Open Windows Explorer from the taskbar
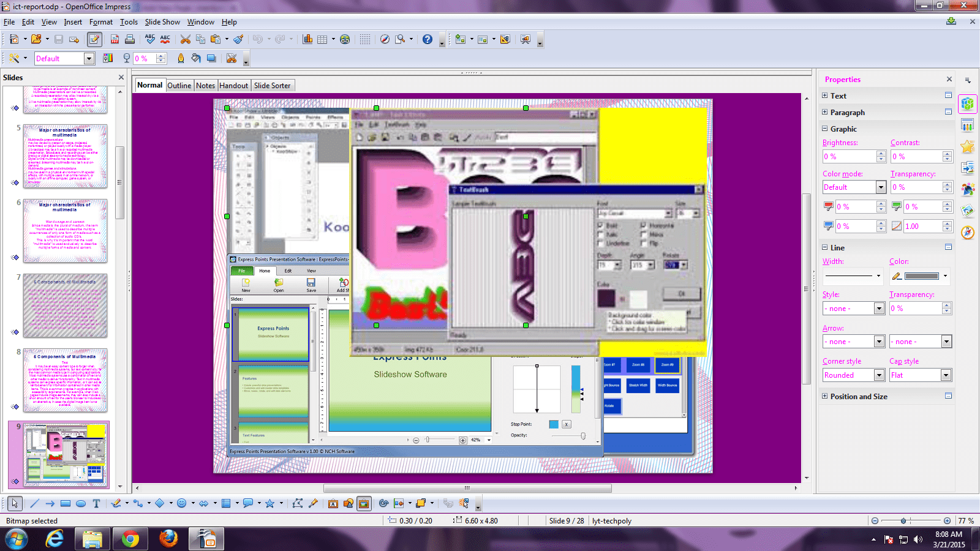Image resolution: width=980 pixels, height=551 pixels. tap(92, 539)
